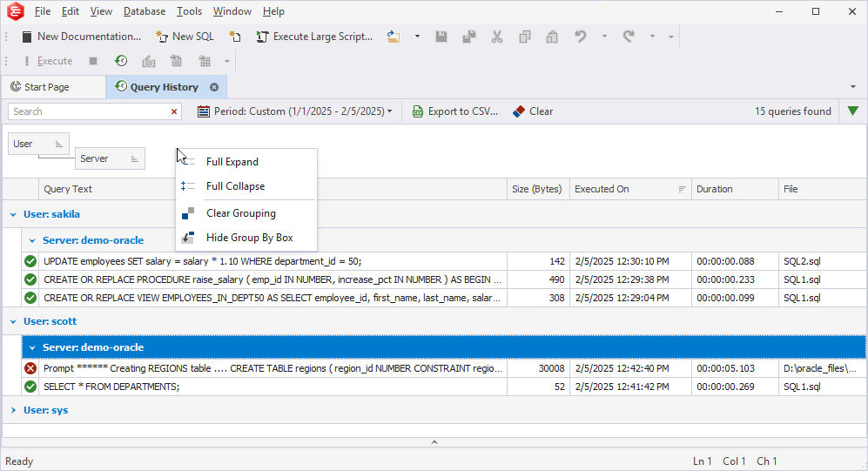Click the Save All icon
The height and width of the screenshot is (471, 868).
(x=469, y=37)
